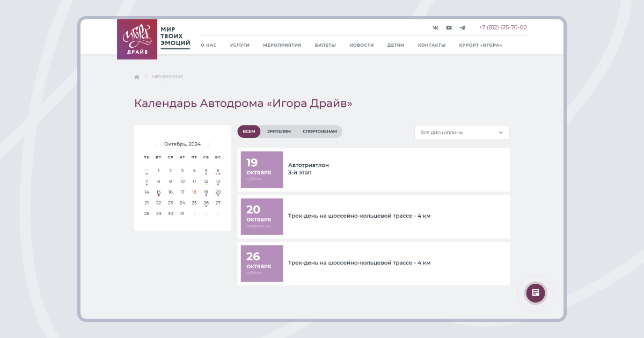Select day 10 in the calendar

[182, 181]
